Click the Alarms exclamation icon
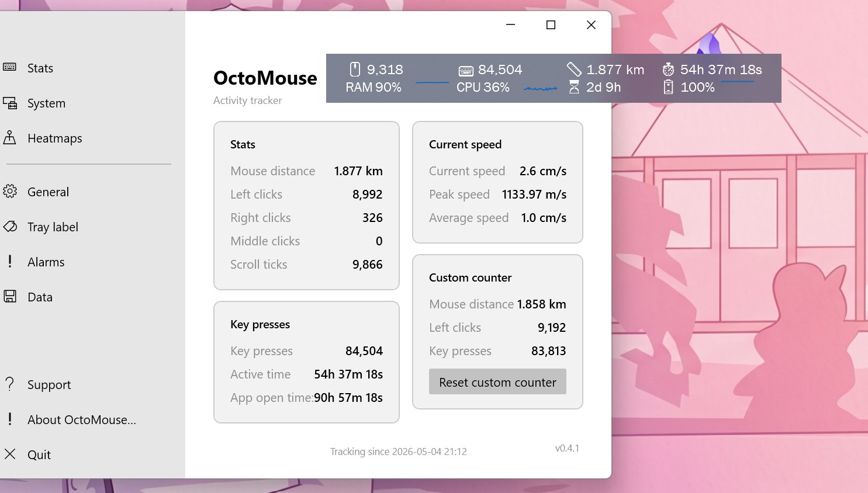Image resolution: width=868 pixels, height=493 pixels. [x=10, y=261]
